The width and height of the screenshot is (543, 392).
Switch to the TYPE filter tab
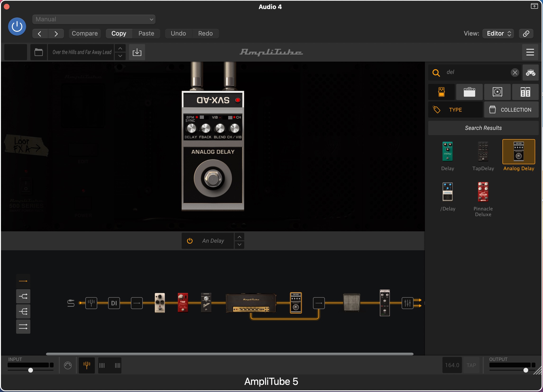[455, 109]
